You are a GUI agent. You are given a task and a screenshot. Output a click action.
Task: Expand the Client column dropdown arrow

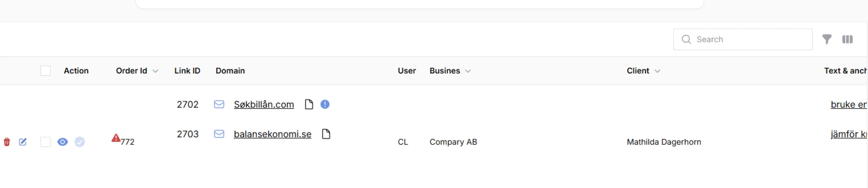pyautogui.click(x=657, y=71)
